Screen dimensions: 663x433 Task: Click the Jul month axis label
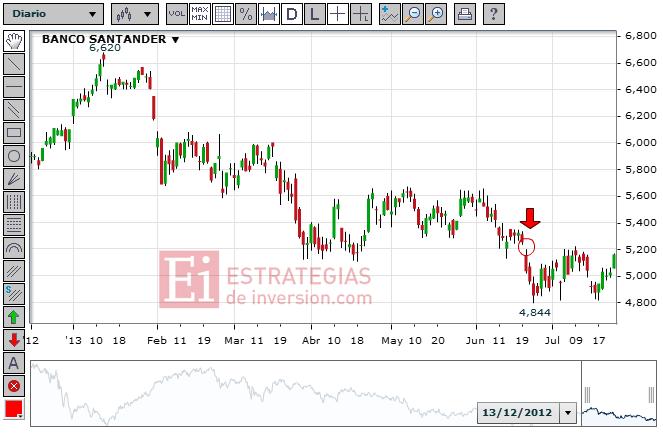click(x=552, y=341)
